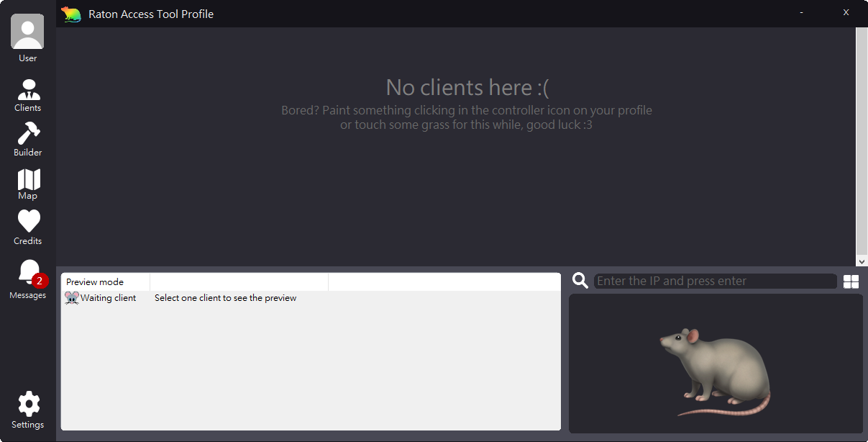Click the empty second column header
868x442 pixels.
tap(239, 282)
